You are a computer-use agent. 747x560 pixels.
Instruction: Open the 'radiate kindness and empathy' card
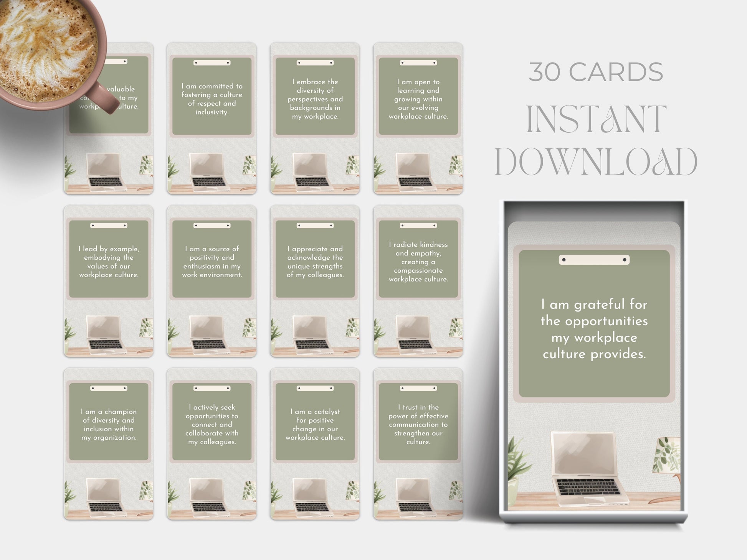[418, 262]
